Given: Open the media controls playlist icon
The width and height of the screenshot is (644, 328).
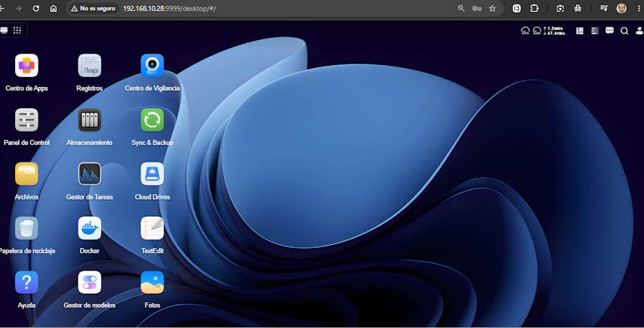Looking at the screenshot, I should pyautogui.click(x=604, y=8).
